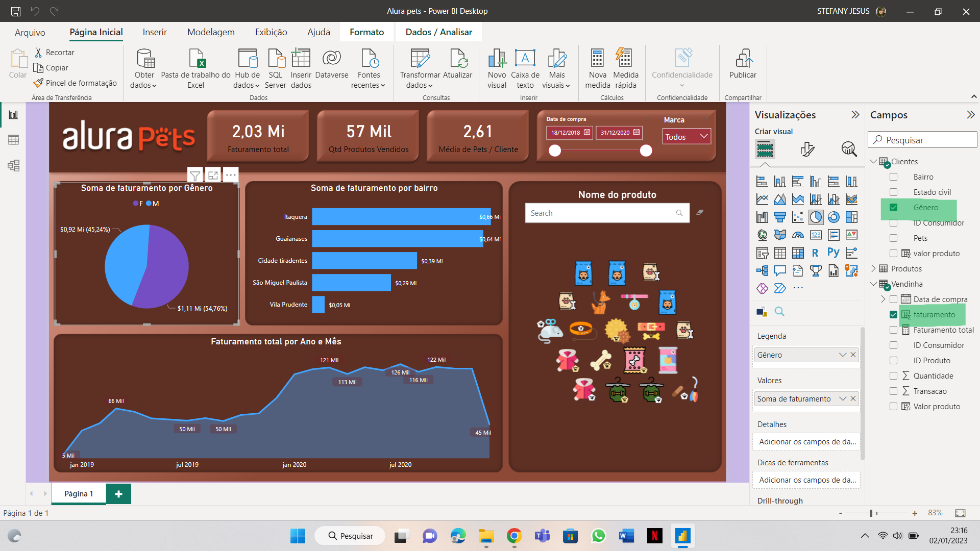Click the Nova medida button
This screenshot has height=551, width=980.
(x=597, y=69)
